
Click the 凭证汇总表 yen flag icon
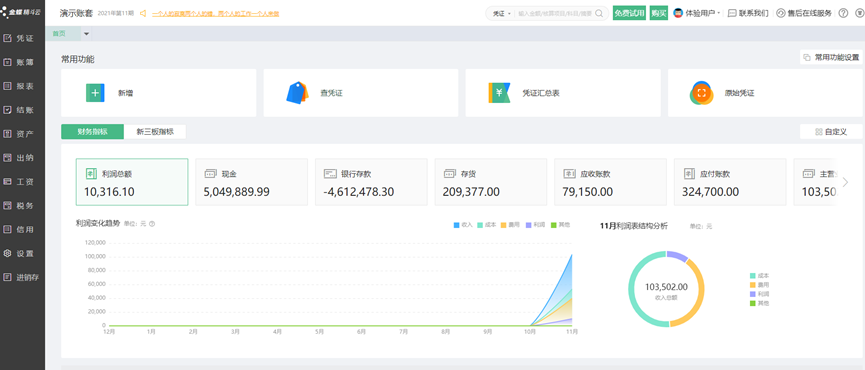coord(499,93)
